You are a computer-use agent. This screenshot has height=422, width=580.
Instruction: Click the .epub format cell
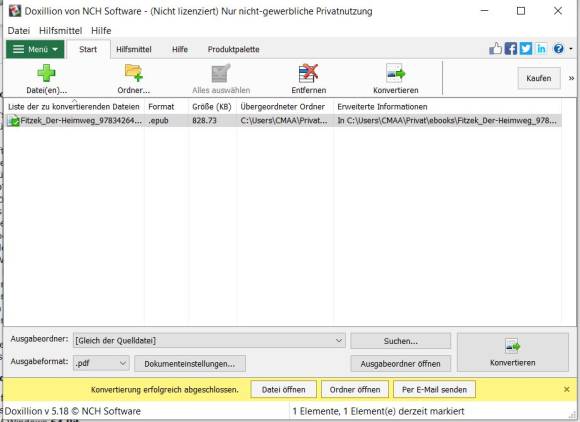pyautogui.click(x=158, y=121)
